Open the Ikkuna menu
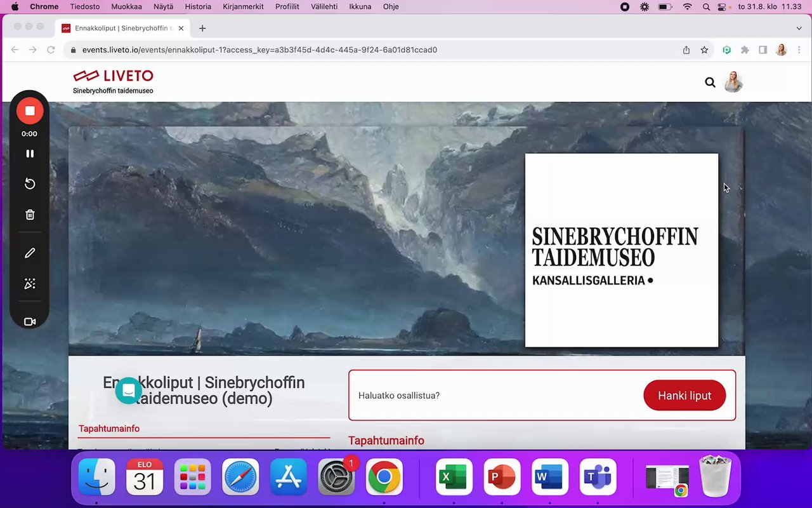 360,6
